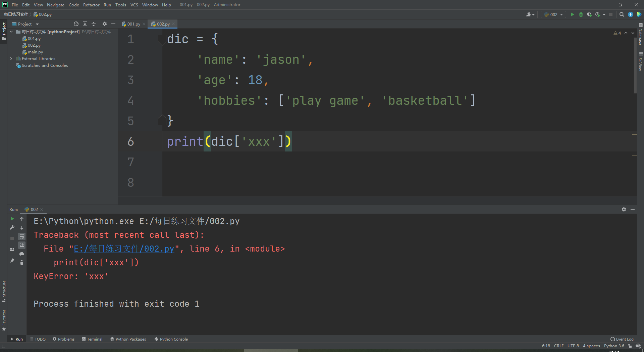
Task: Click the Stop icon in the top toolbar
Action: [x=611, y=14]
